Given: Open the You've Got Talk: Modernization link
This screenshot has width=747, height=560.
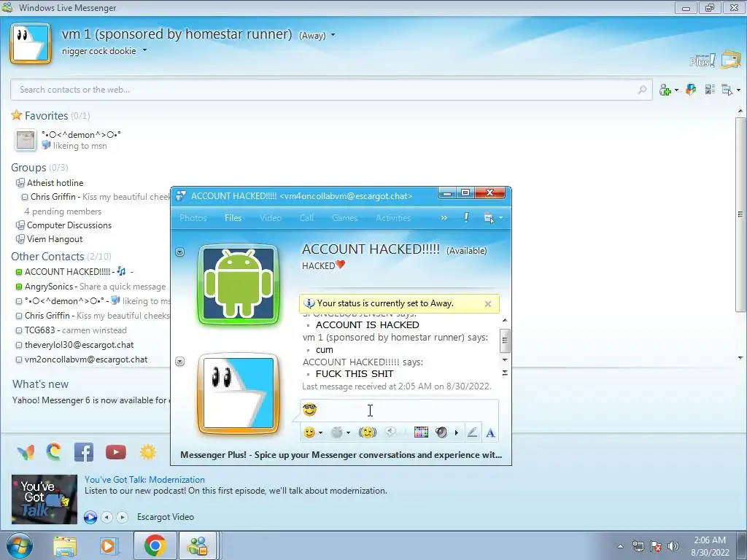Looking at the screenshot, I should (x=145, y=480).
